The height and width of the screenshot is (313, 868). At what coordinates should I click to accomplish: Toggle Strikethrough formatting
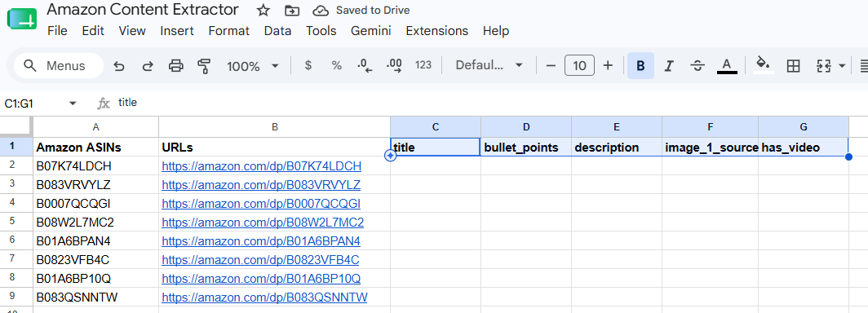pos(697,66)
